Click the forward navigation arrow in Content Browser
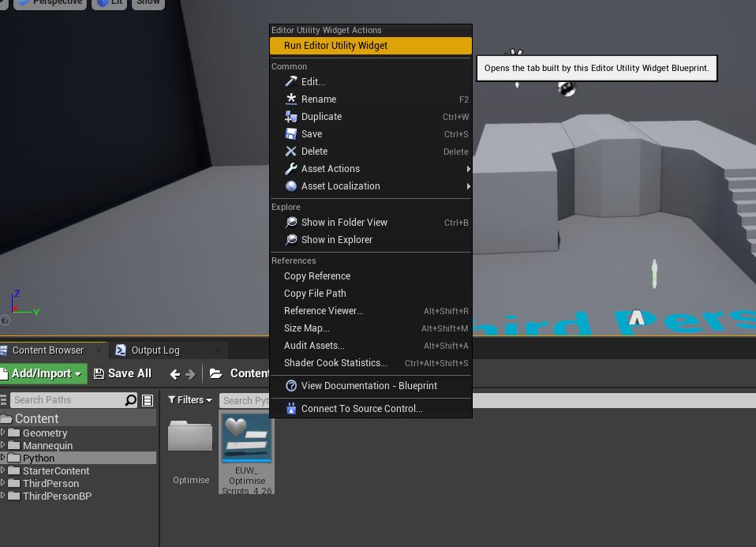This screenshot has width=756, height=547. point(189,373)
